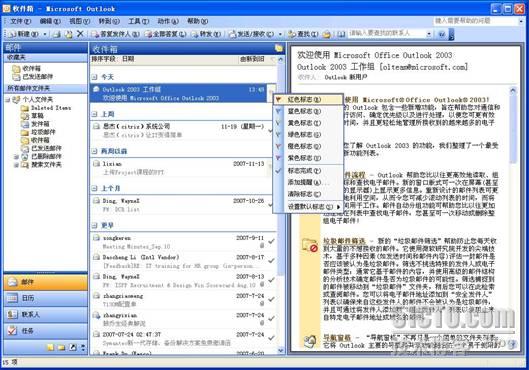Click 查找 find toolbar button
This screenshot has width=529, height=370.
click(303, 34)
